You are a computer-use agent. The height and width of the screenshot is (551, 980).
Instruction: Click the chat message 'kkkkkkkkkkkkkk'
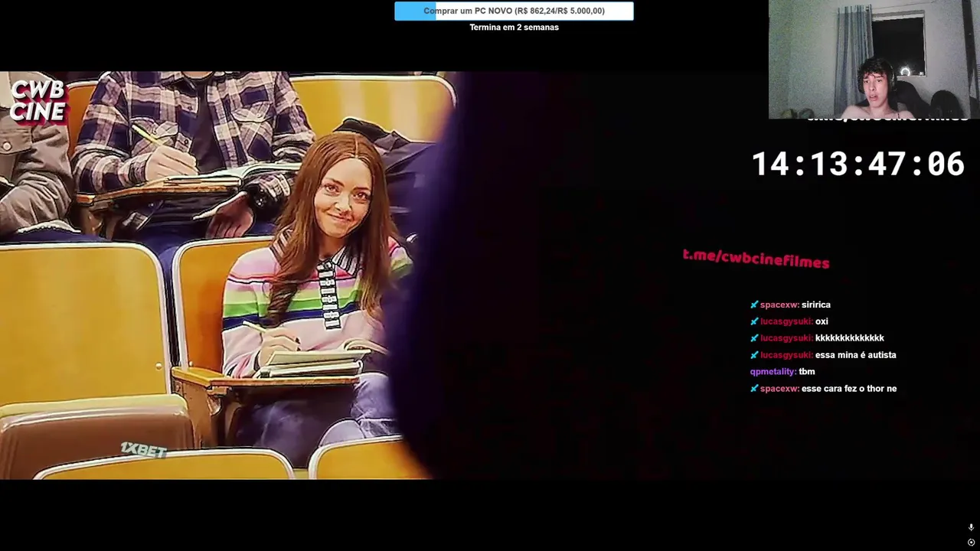[x=850, y=338]
